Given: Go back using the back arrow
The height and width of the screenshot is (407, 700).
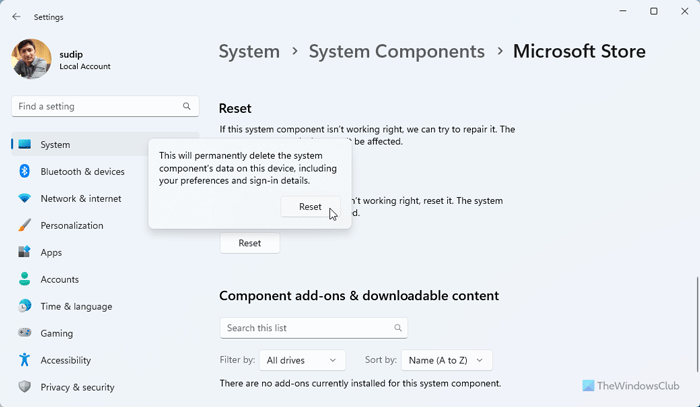Looking at the screenshot, I should click(x=16, y=16).
